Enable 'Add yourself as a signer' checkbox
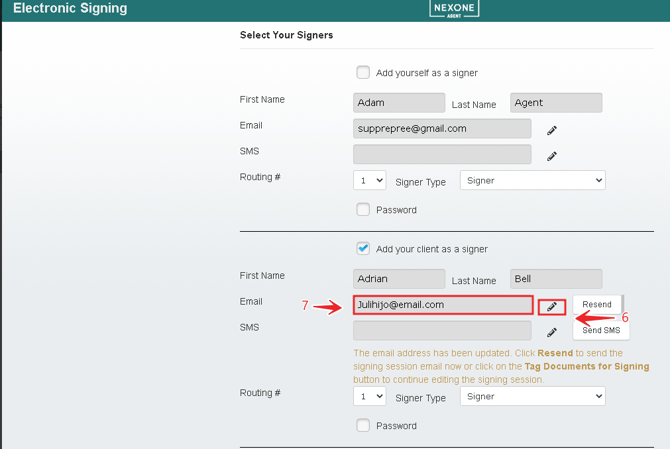 click(x=363, y=72)
